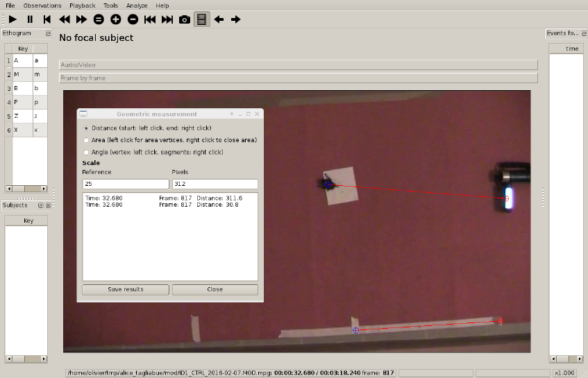Toggle frame-by-frame mode with the film icon

202,19
